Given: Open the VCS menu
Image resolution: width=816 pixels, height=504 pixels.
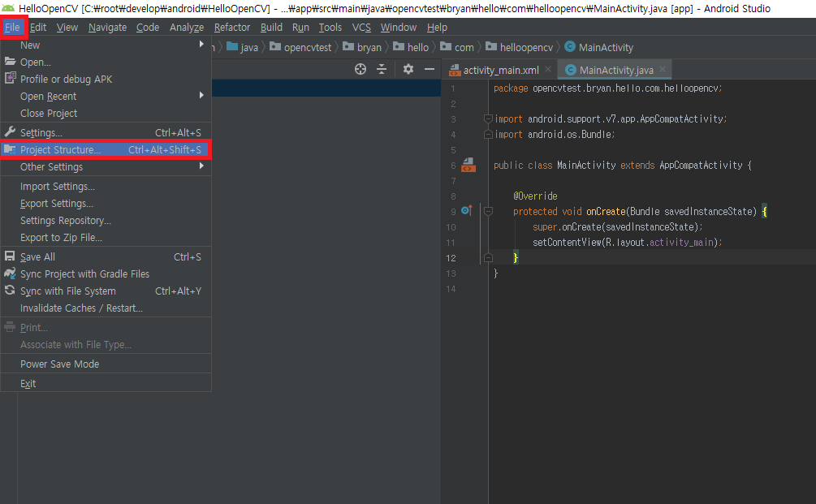Looking at the screenshot, I should pos(361,27).
